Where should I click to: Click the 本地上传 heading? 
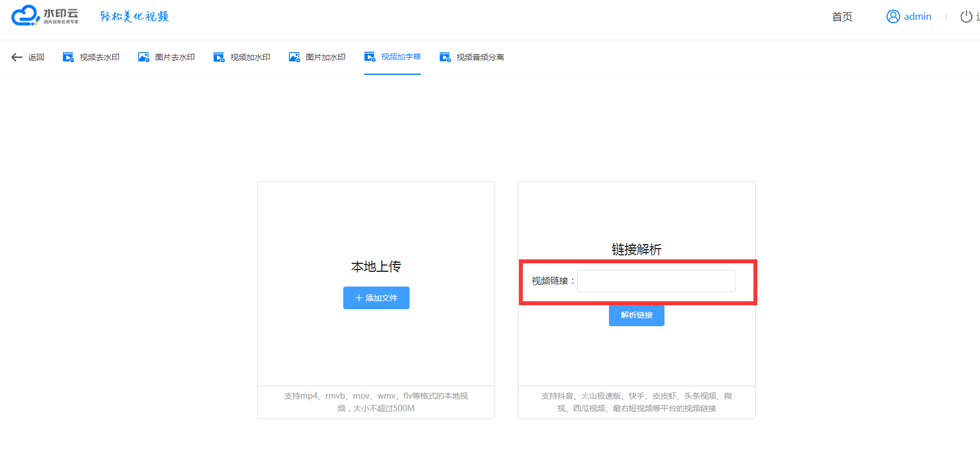[x=376, y=266]
